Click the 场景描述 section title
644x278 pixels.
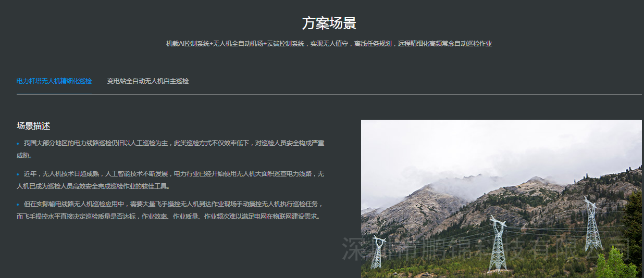click(33, 126)
